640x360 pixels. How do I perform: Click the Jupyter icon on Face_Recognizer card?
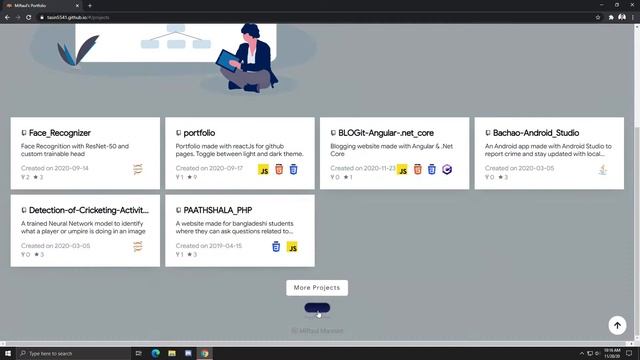click(138, 169)
